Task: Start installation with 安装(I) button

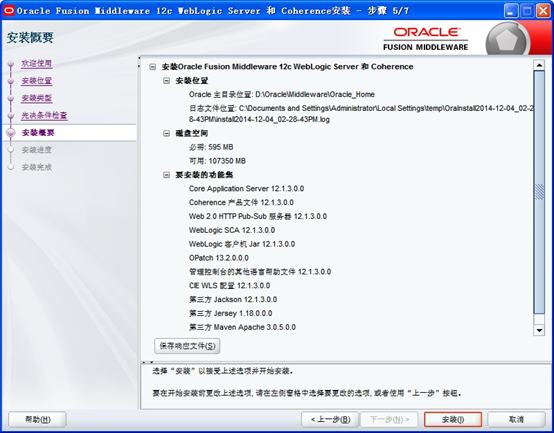Action: 453,420
